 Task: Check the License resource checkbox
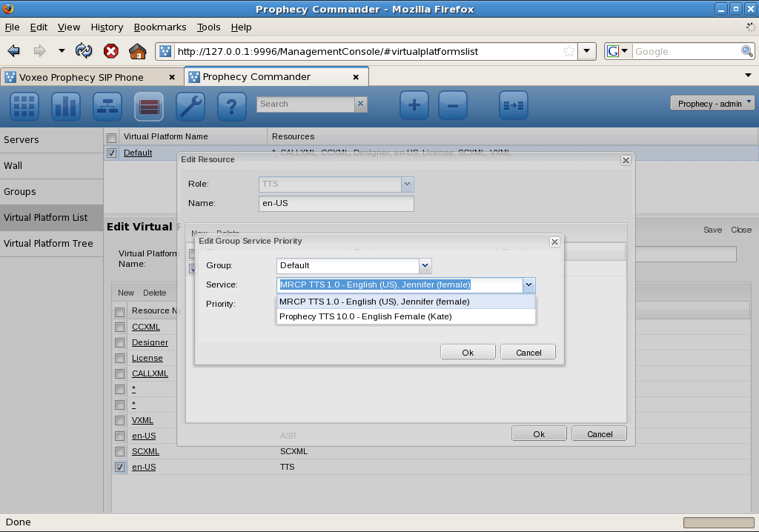(119, 358)
